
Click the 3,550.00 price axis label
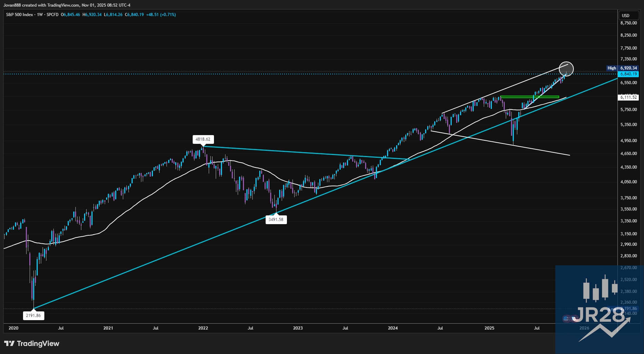coord(628,209)
